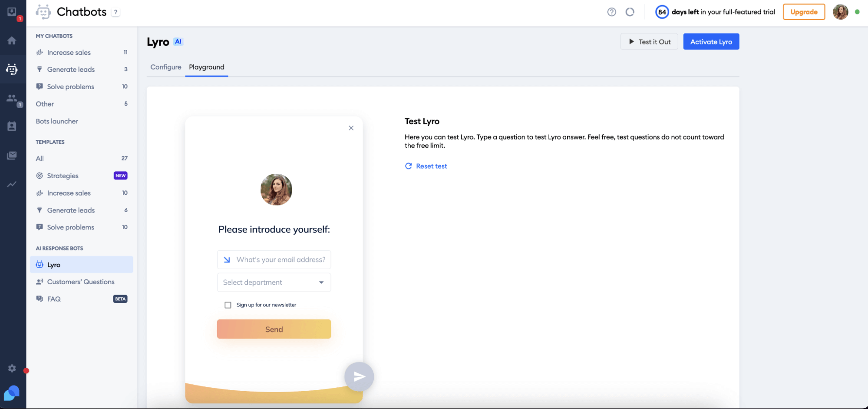Select the Playground tab
Screen dimensions: 868x409
click(207, 67)
